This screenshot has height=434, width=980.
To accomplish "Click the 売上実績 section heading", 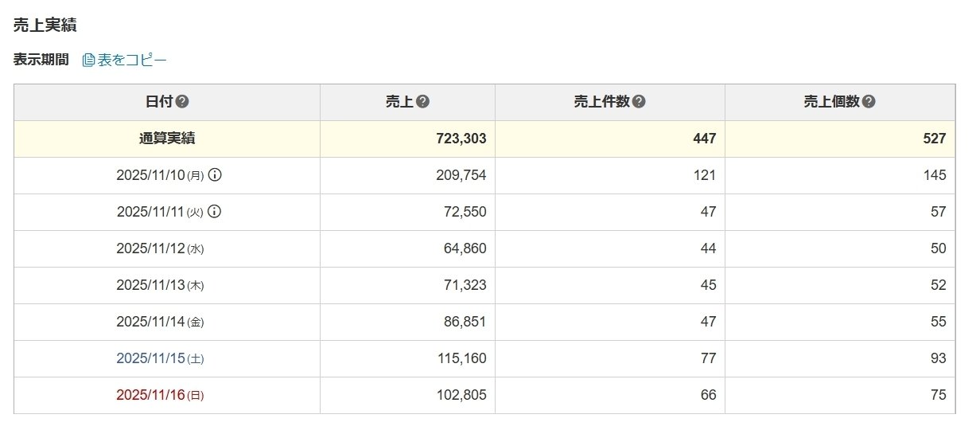I will pyautogui.click(x=45, y=25).
